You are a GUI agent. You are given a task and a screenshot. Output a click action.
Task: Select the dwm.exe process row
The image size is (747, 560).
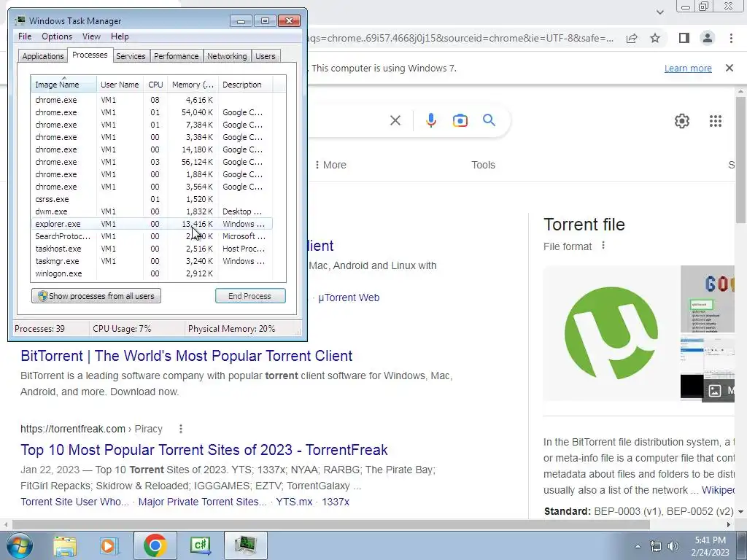point(152,211)
